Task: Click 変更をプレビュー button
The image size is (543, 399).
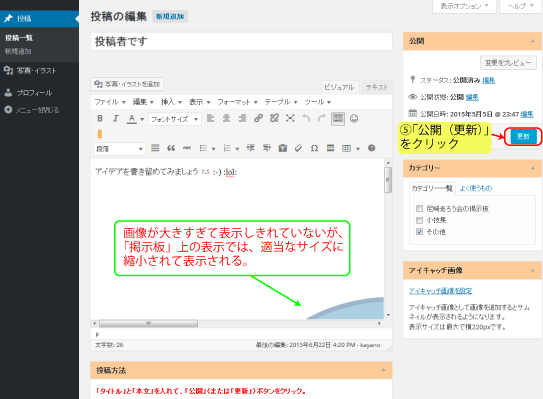Action: [x=508, y=63]
